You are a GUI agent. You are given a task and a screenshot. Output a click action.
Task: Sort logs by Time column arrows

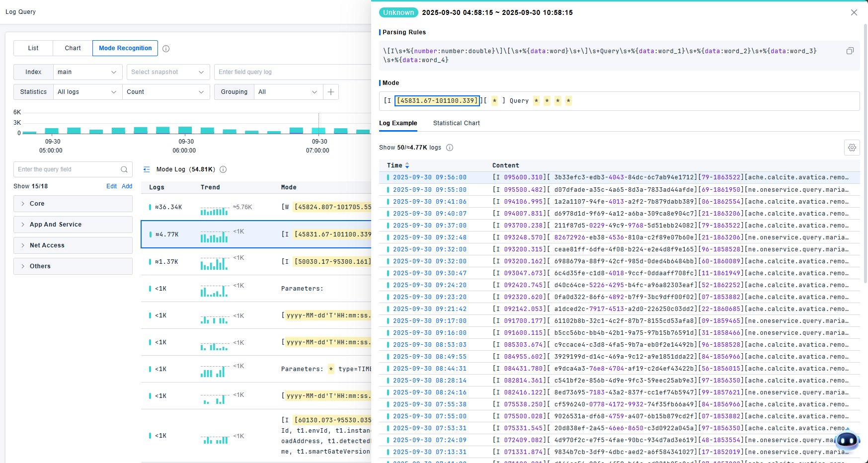point(407,165)
